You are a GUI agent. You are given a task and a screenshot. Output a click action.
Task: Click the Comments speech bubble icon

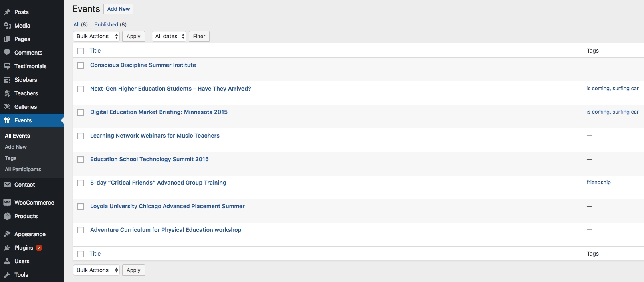point(7,53)
